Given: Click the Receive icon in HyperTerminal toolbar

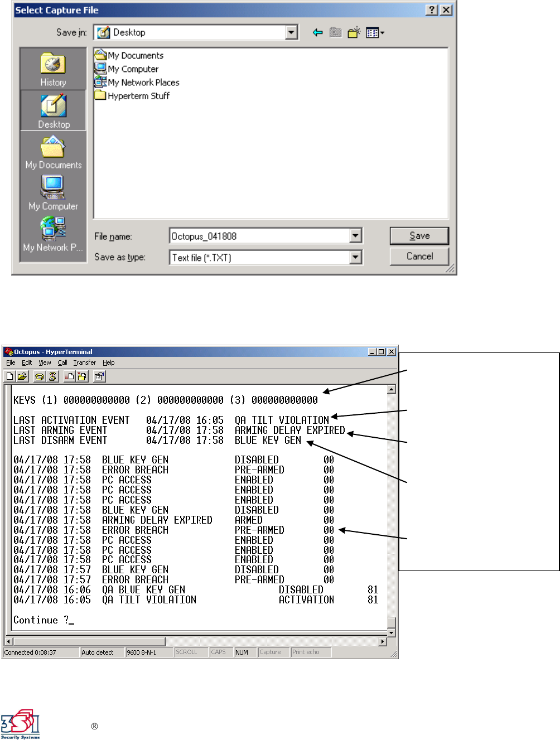Looking at the screenshot, I should coord(81,376).
